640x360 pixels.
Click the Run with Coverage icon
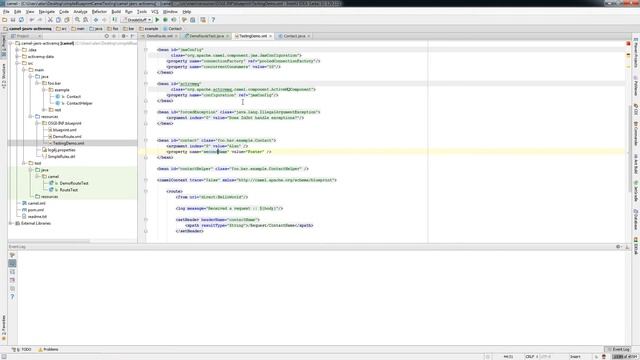tap(174, 20)
